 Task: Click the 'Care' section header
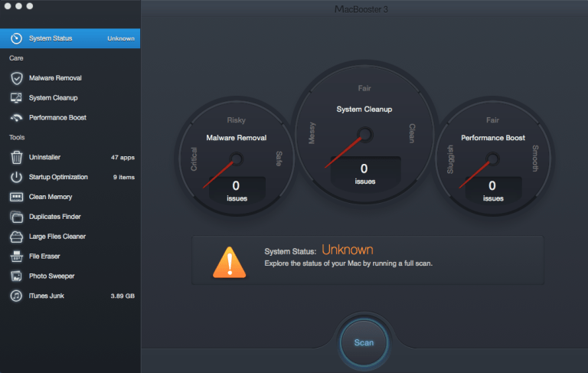[x=16, y=58]
